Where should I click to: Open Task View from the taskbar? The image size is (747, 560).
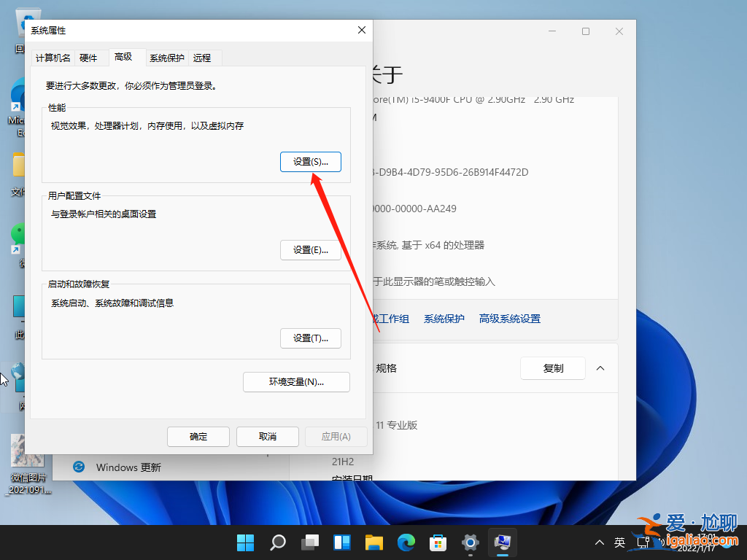click(310, 542)
